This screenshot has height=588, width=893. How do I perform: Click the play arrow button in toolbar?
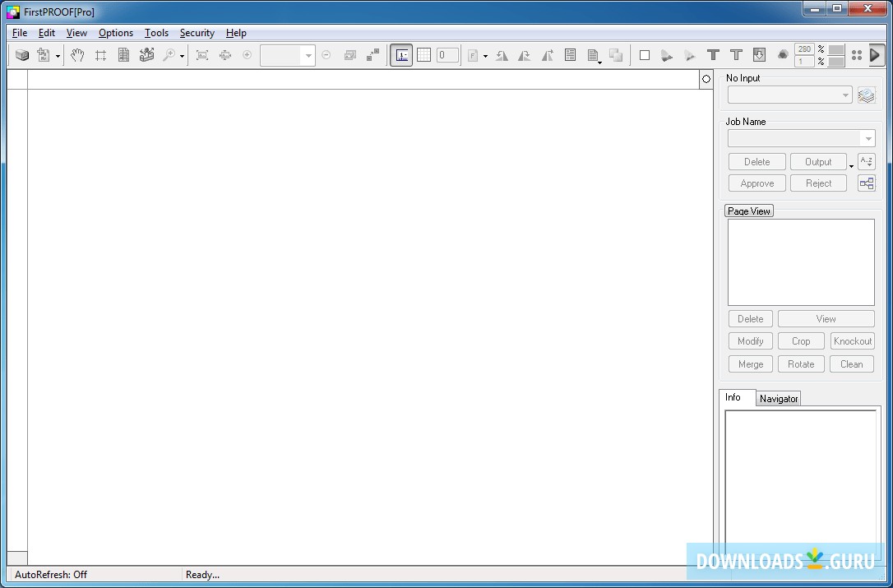[876, 55]
